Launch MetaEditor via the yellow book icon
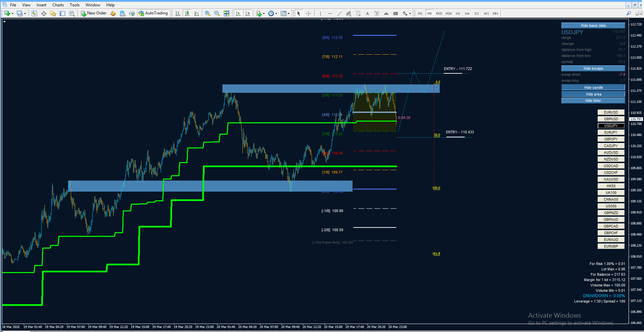The height and width of the screenshot is (332, 644). (113, 13)
